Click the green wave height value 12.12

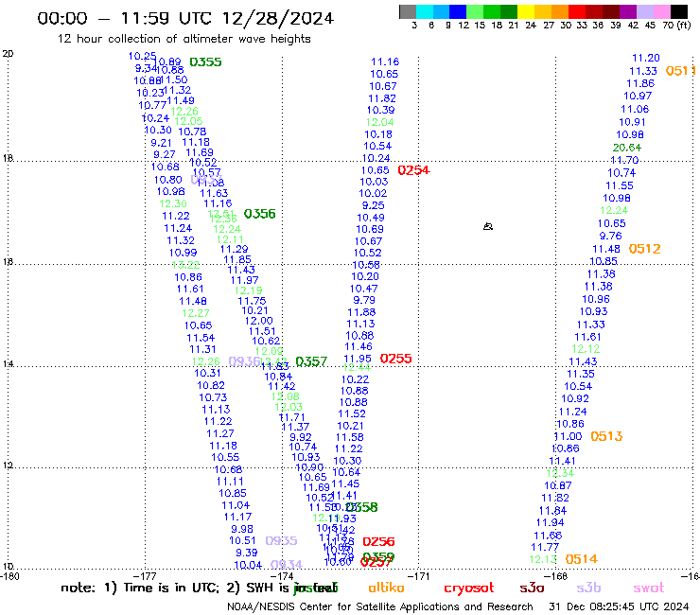[586, 349]
